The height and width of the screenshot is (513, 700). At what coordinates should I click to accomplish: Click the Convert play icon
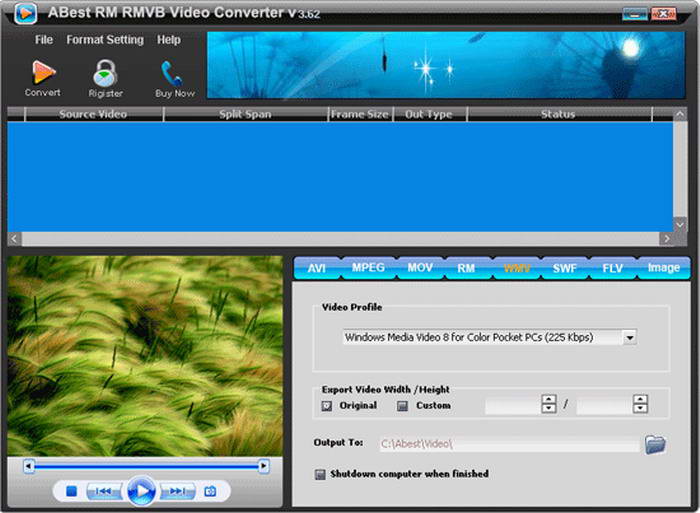tap(43, 72)
